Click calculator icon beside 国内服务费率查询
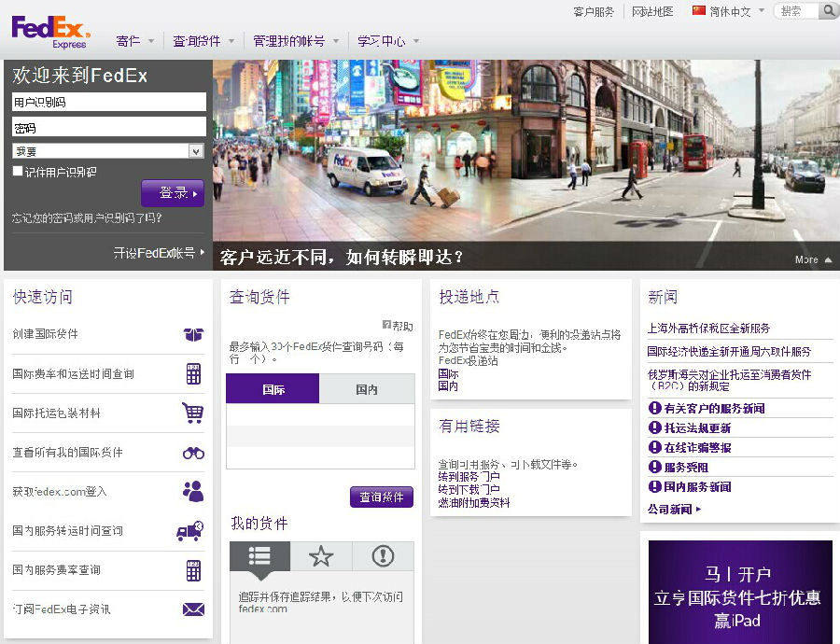840x644 pixels. coord(193,570)
